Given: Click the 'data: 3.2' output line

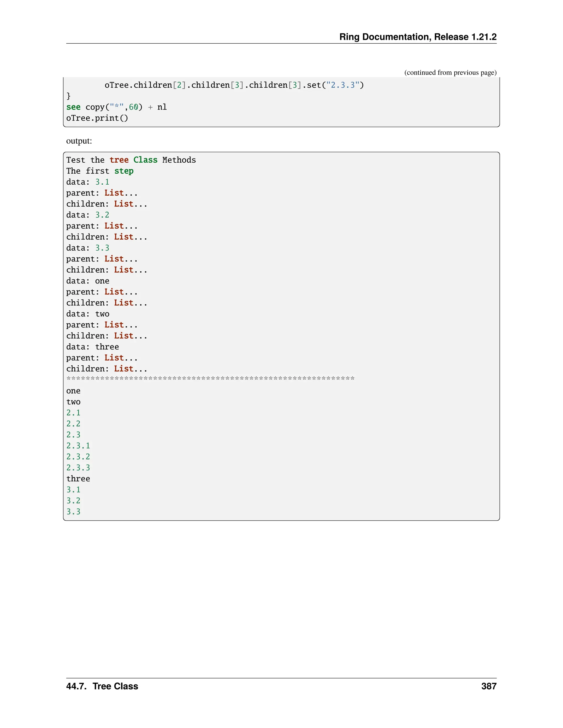Looking at the screenshot, I should (87, 215).
